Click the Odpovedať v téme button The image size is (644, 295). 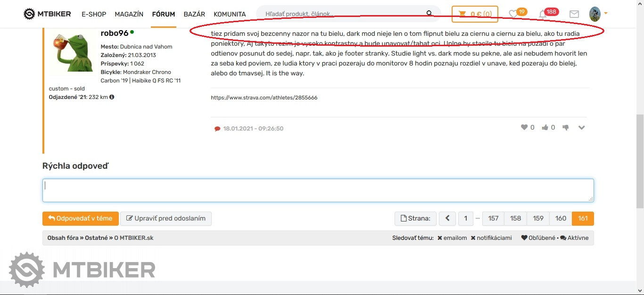pyautogui.click(x=81, y=219)
